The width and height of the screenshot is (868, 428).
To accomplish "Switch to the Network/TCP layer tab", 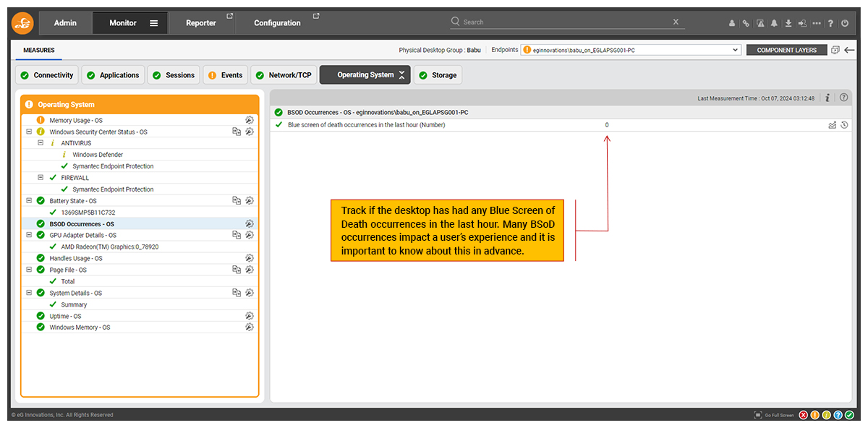I will click(283, 75).
